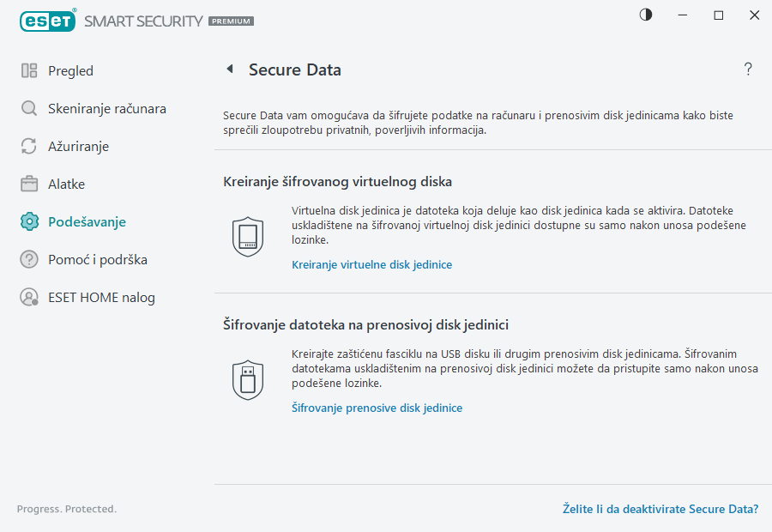Open Kreiranje virtuelne disk jedinice link

371,264
